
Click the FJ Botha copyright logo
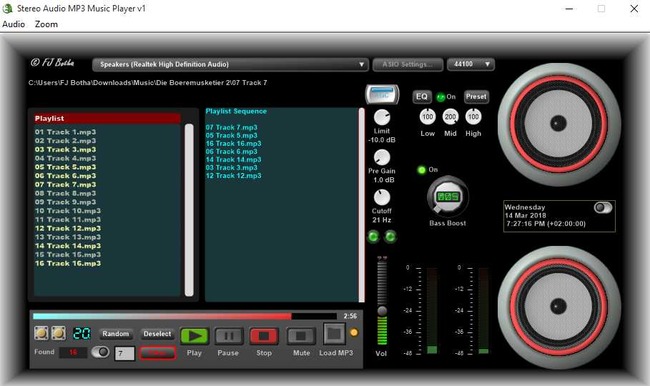coord(52,63)
